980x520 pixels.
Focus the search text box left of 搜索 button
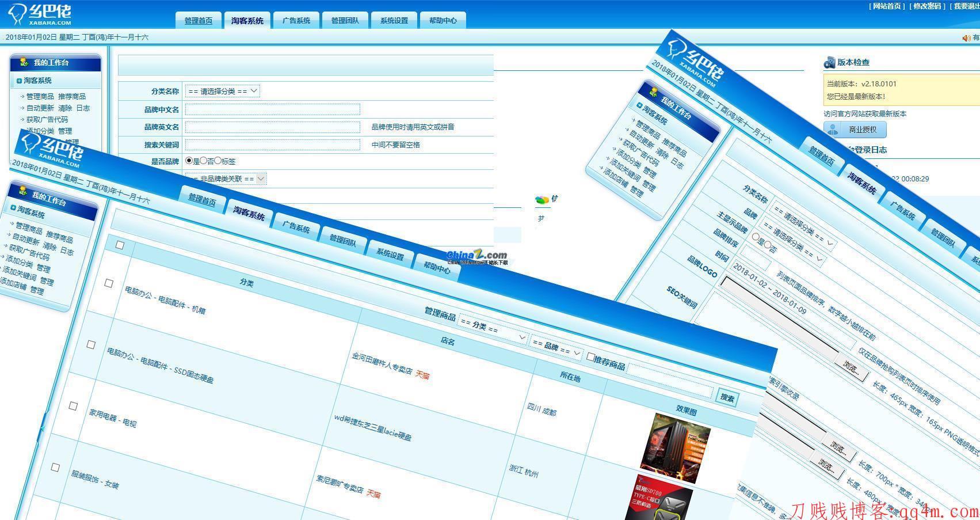pyautogui.click(x=670, y=381)
